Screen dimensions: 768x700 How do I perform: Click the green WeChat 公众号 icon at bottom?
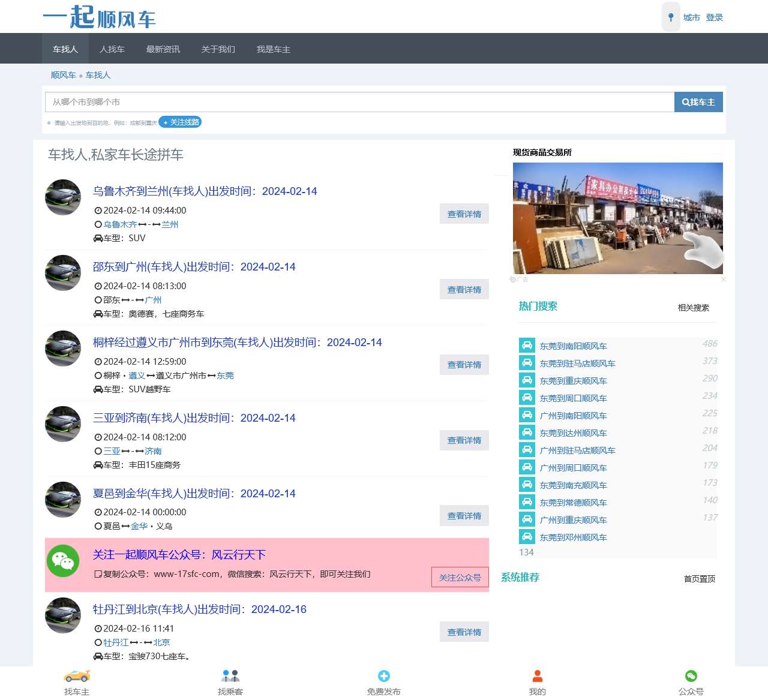[691, 676]
